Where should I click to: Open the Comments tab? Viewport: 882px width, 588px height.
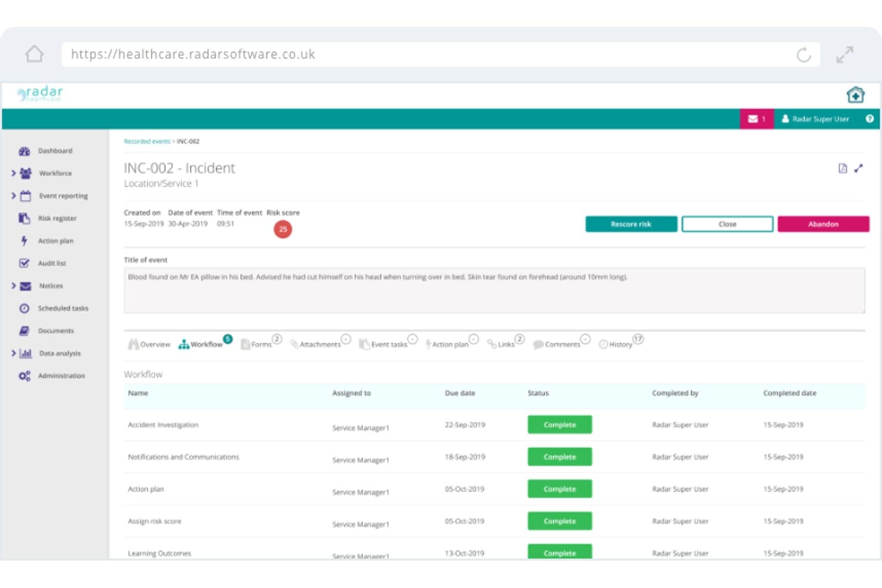pos(561,343)
